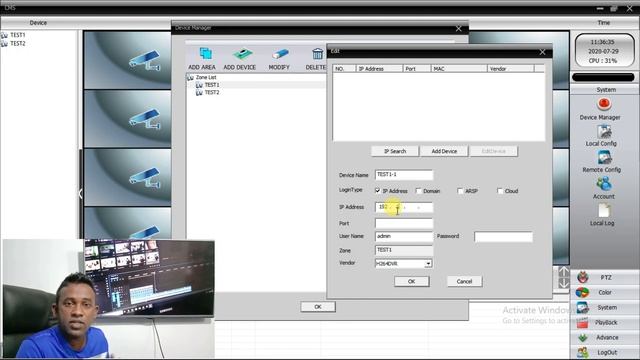Click the MODIFY icon

[x=280, y=54]
